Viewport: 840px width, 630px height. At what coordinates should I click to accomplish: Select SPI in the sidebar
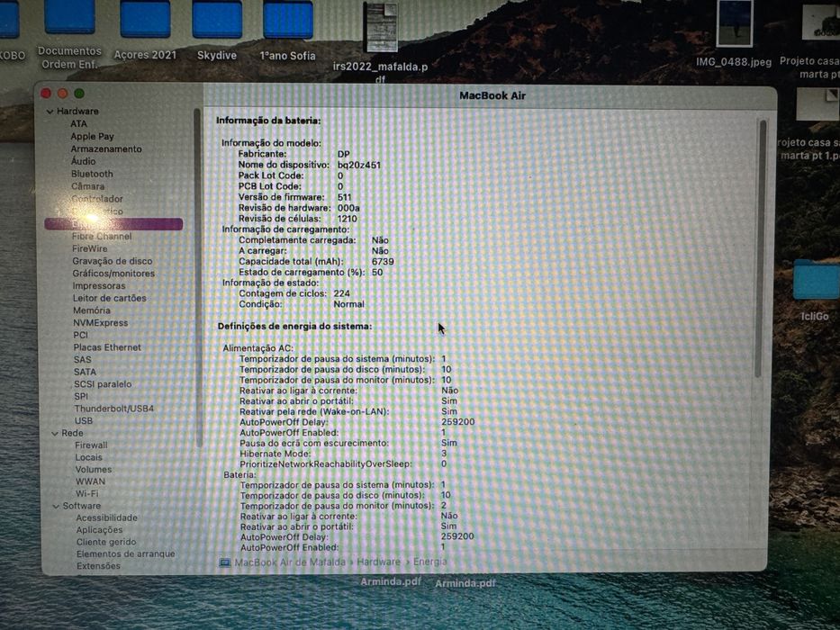(x=81, y=397)
